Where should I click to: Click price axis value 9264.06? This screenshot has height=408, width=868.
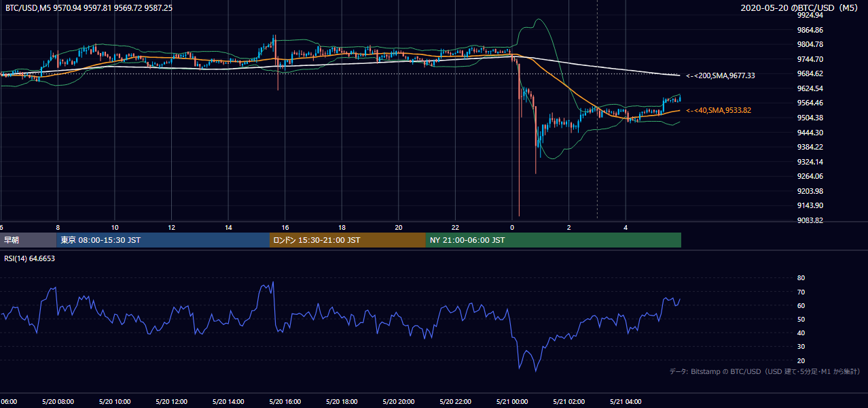pyautogui.click(x=810, y=176)
